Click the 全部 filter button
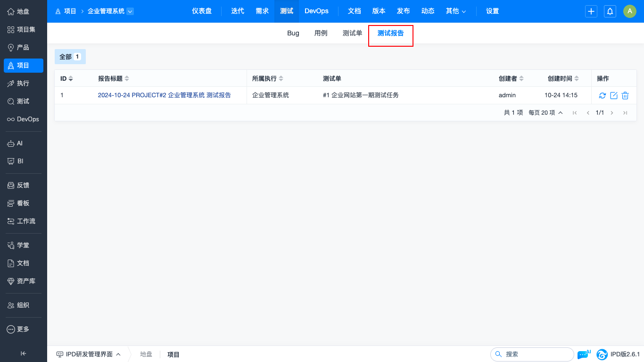The height and width of the screenshot is (362, 644). [x=70, y=57]
